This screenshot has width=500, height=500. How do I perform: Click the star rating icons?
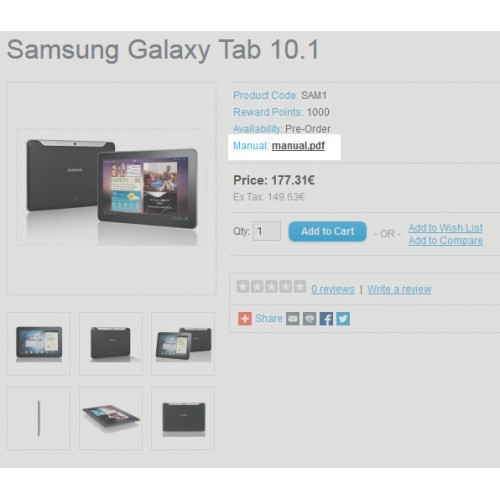pyautogui.click(x=271, y=287)
